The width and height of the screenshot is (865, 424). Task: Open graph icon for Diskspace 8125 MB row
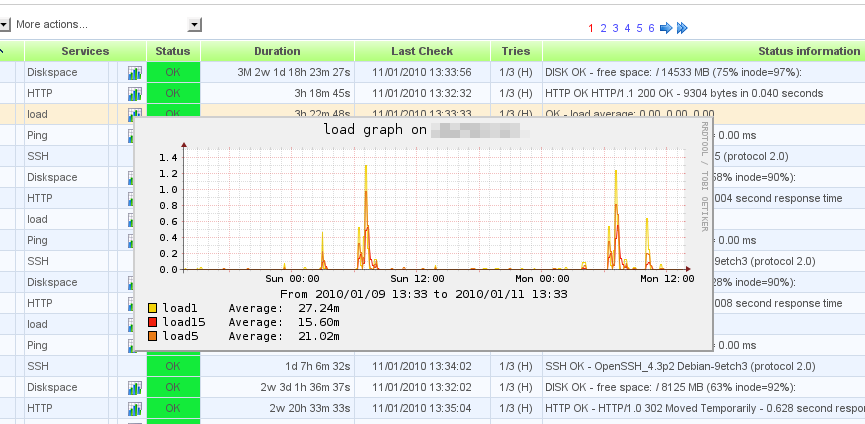[x=135, y=387]
